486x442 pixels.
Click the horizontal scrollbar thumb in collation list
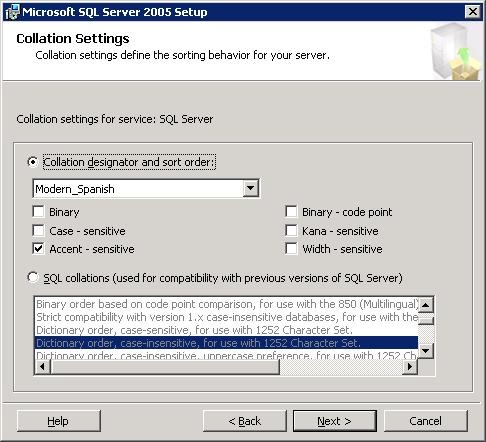tap(165, 367)
